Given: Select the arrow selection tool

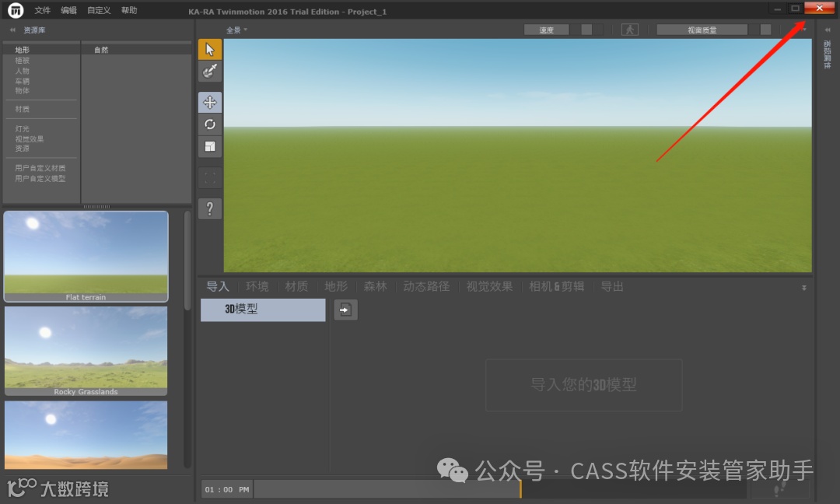Looking at the screenshot, I should click(x=210, y=49).
